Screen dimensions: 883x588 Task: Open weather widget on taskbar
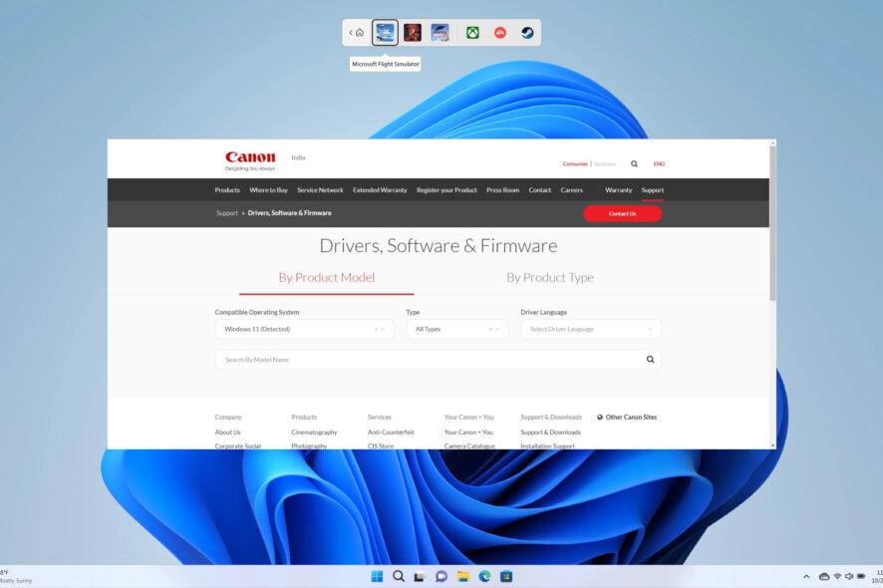[x=16, y=577]
